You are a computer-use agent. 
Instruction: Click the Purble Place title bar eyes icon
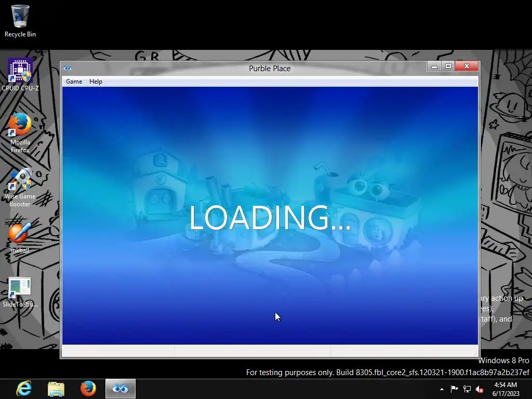[68, 68]
